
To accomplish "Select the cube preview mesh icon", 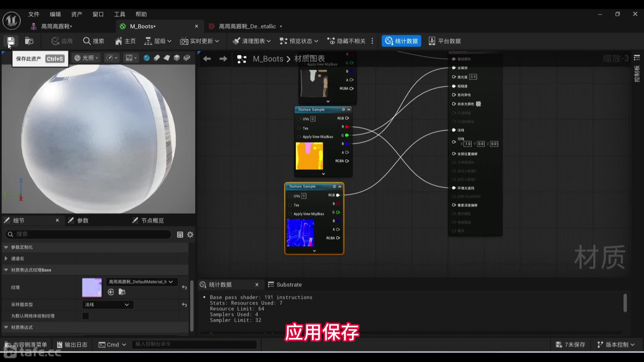I will click(x=177, y=58).
